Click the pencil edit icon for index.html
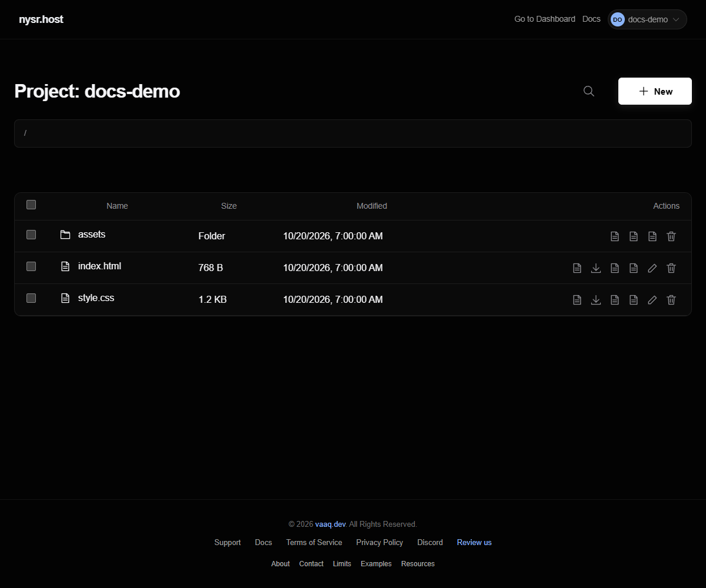 click(x=652, y=268)
